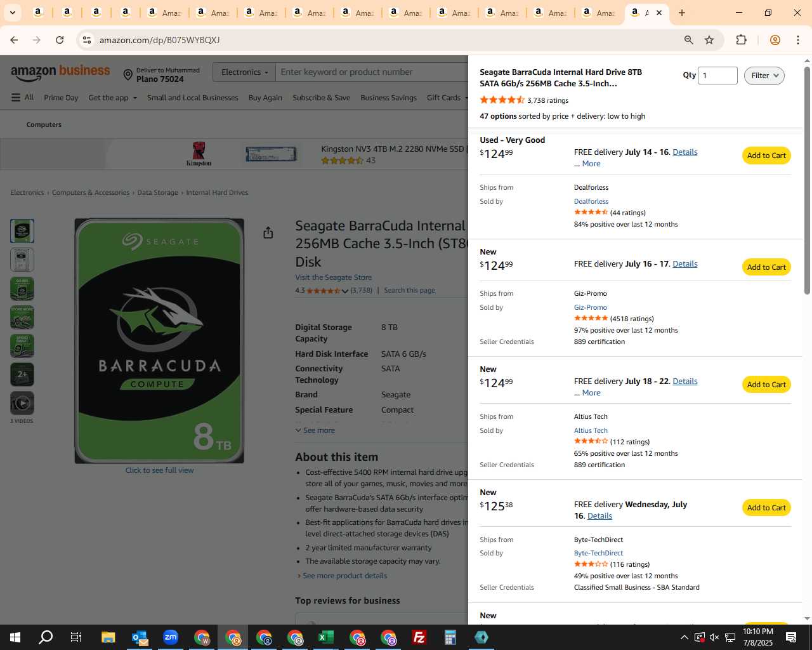Screen dimensions: 812x650
Task: Click the share icon beside product image
Action: [268, 232]
